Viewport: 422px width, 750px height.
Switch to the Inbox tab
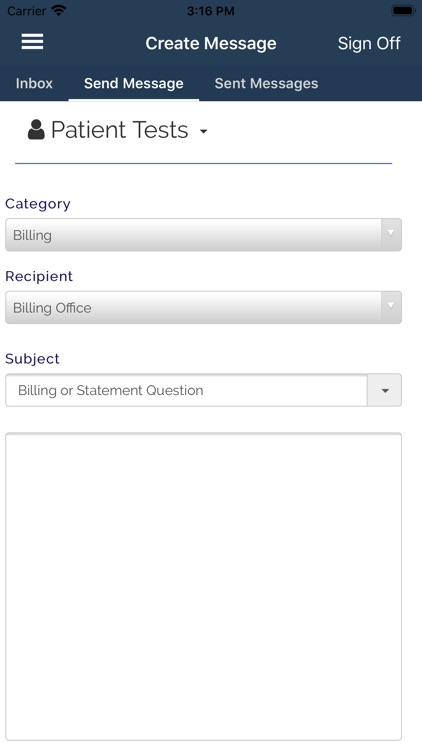coord(34,83)
